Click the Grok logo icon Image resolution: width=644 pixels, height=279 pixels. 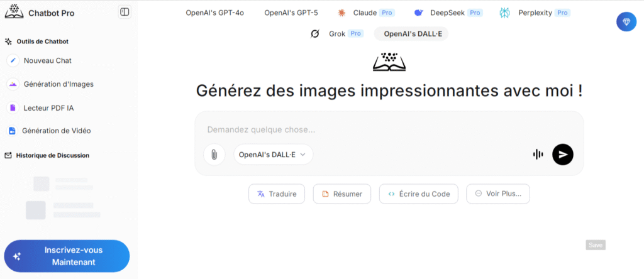coord(314,34)
